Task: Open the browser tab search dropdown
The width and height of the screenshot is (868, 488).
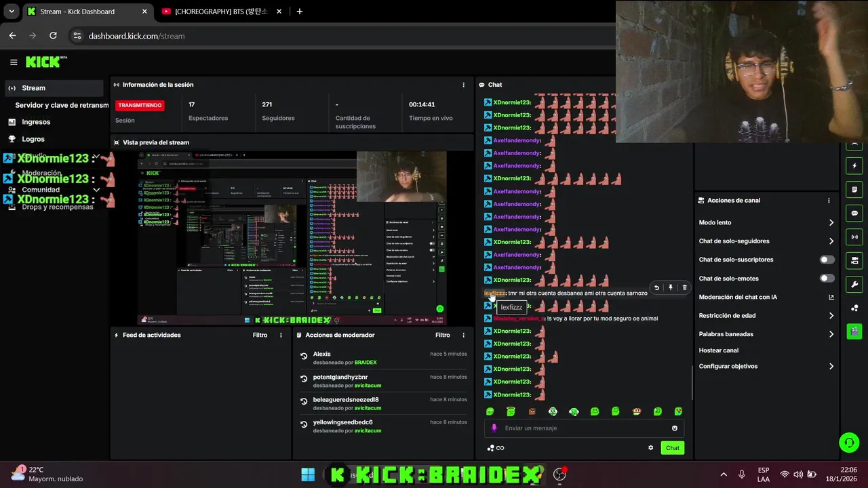Action: (x=12, y=12)
